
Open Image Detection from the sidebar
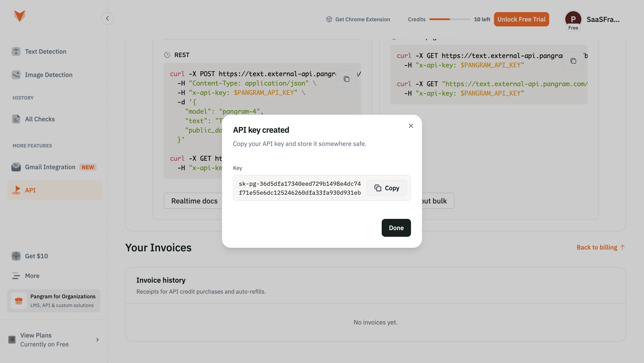(x=55, y=75)
